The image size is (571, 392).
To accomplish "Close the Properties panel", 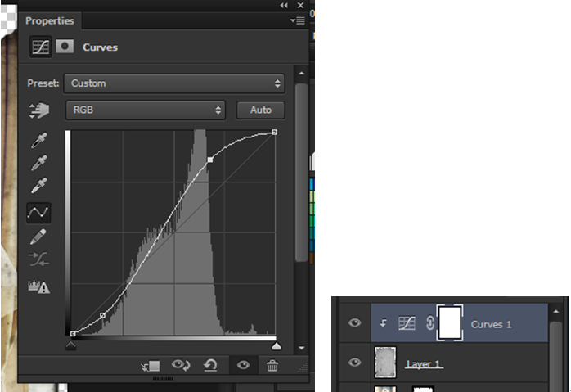I will 300,5.
